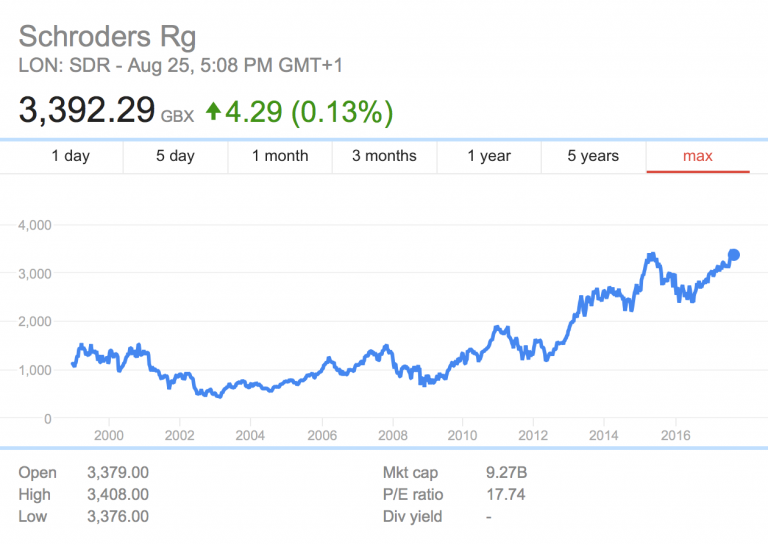Click the 2008 x-axis label
Screen dimensions: 768x545
(392, 435)
